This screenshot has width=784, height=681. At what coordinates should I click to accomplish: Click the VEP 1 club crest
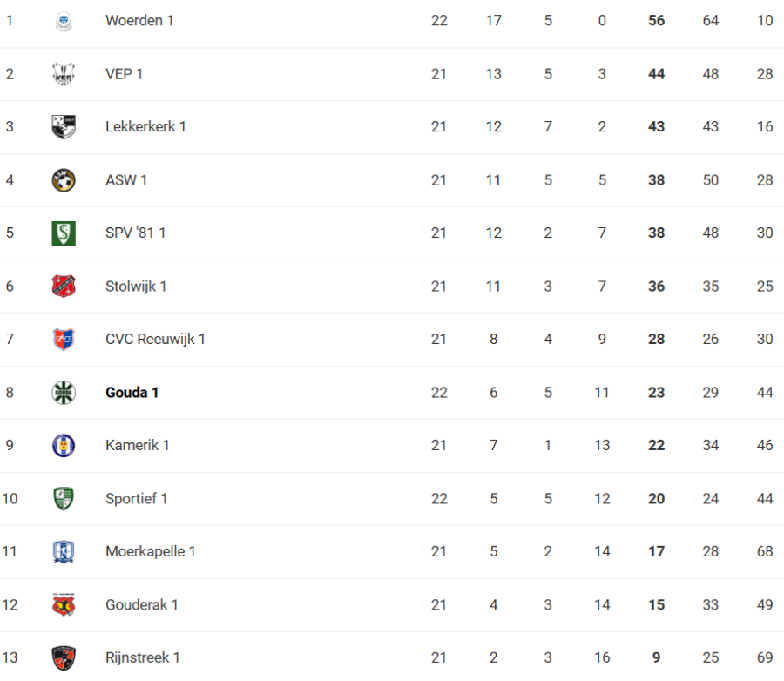(x=64, y=74)
